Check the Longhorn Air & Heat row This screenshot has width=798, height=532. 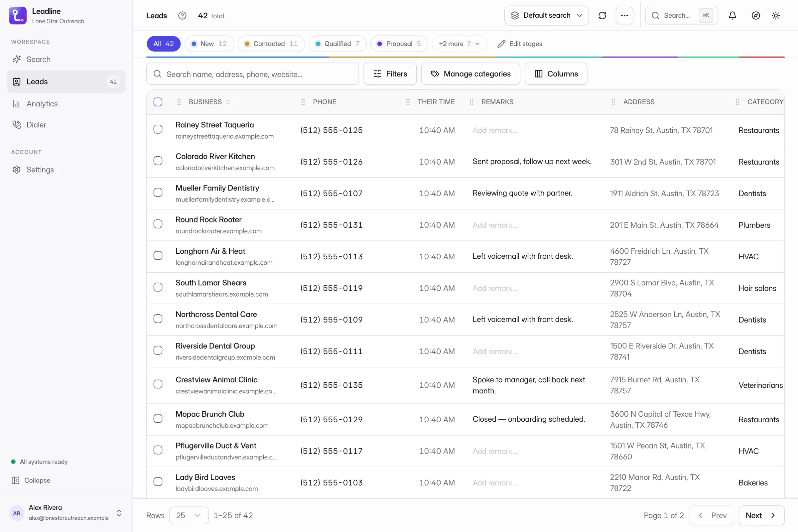158,255
